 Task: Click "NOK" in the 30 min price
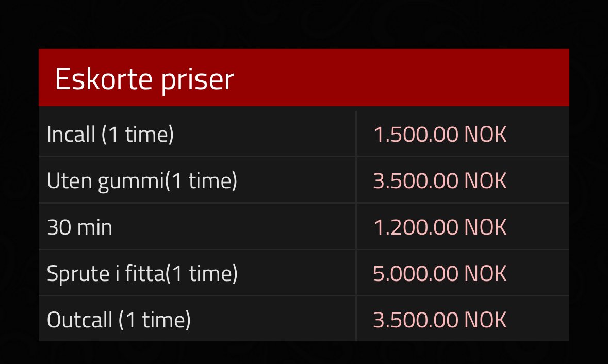point(485,227)
